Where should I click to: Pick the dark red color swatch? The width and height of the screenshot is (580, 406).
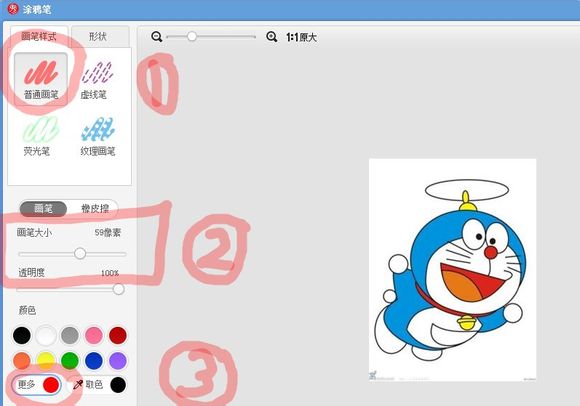click(118, 336)
